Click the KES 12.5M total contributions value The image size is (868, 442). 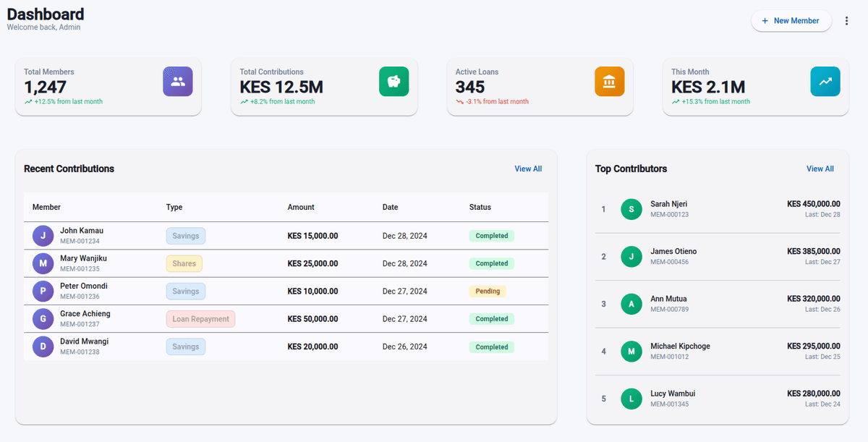281,87
